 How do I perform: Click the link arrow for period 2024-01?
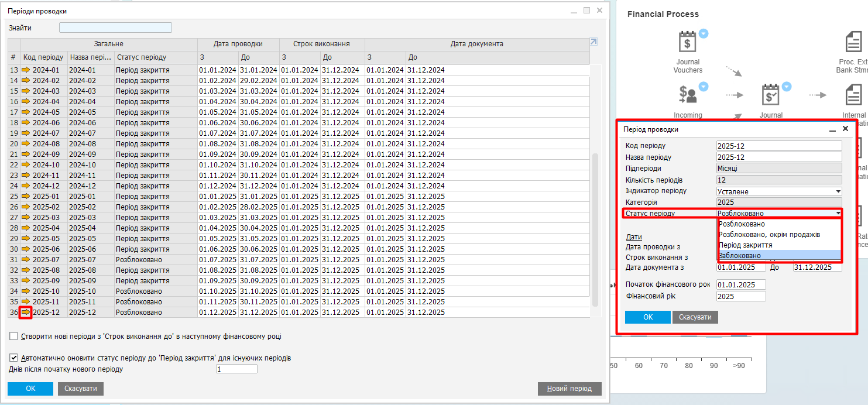click(x=26, y=70)
